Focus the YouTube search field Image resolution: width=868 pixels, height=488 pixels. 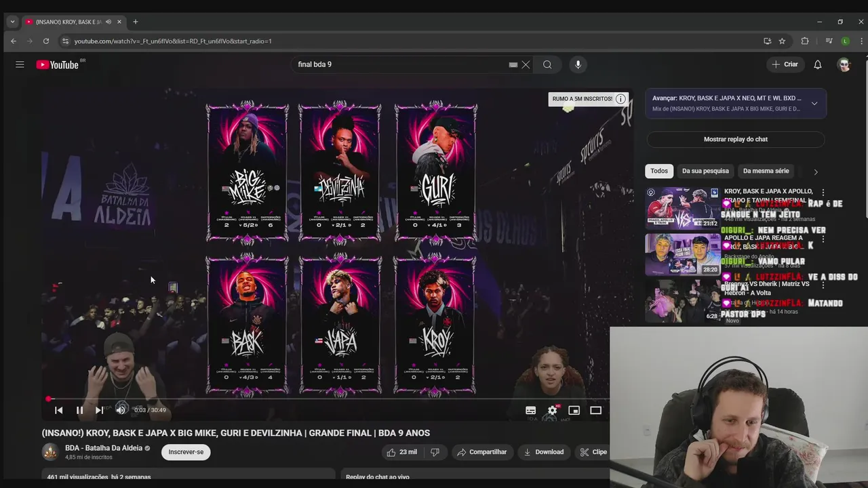[x=400, y=64]
